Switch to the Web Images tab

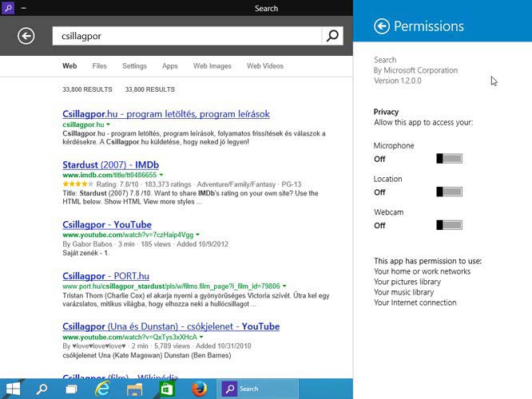[212, 66]
